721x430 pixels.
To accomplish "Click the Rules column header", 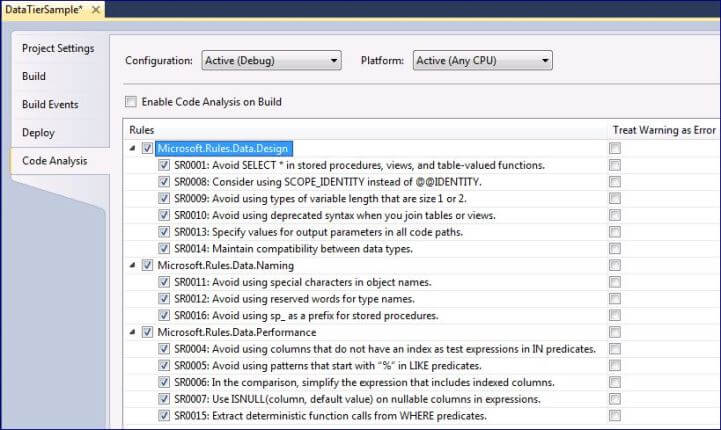I will [x=141, y=130].
